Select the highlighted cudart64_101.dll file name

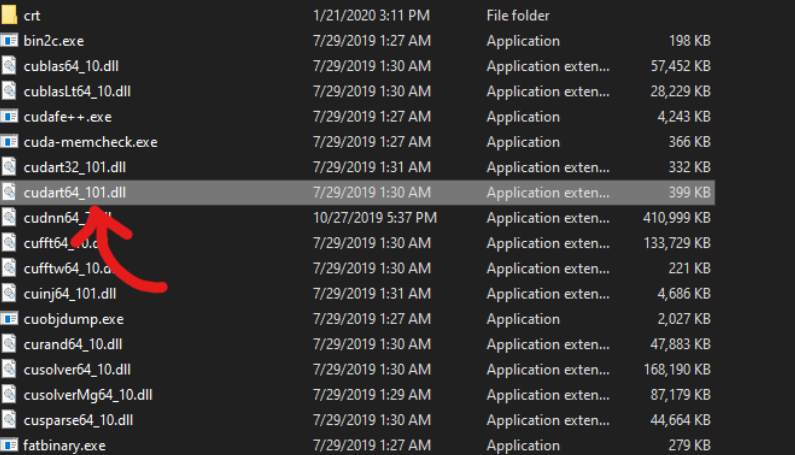[x=75, y=193]
